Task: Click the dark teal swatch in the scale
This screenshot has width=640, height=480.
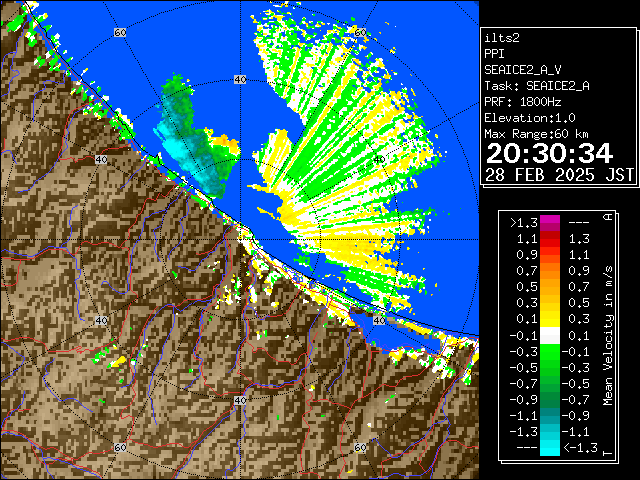Action: pos(550,416)
